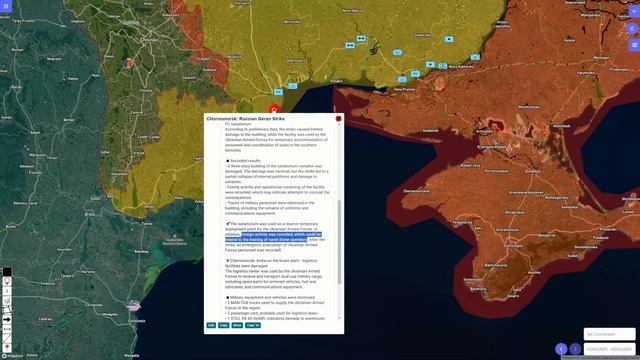Click the Set Coordinates input field
Image resolution: width=640 pixels, height=360 pixels.
pyautogui.click(x=609, y=334)
